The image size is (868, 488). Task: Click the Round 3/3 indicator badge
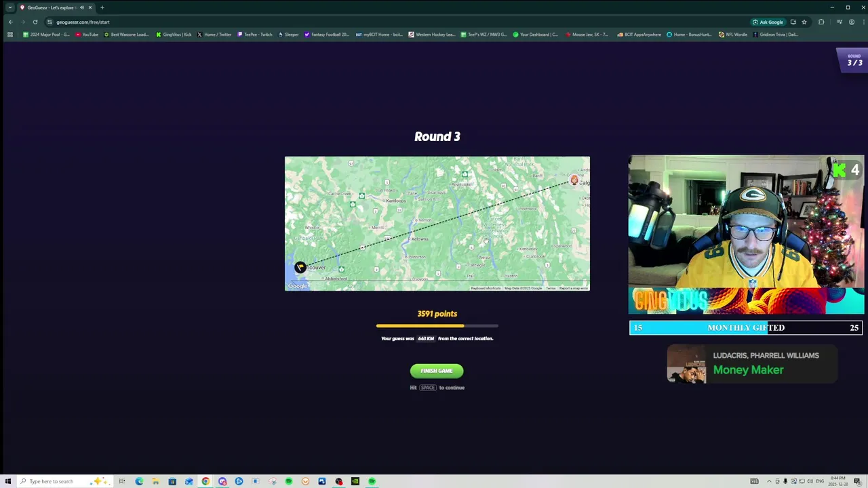tap(852, 60)
